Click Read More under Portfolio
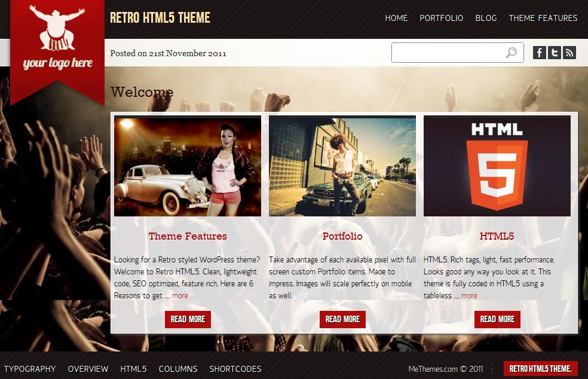This screenshot has width=588, height=379. tap(342, 319)
